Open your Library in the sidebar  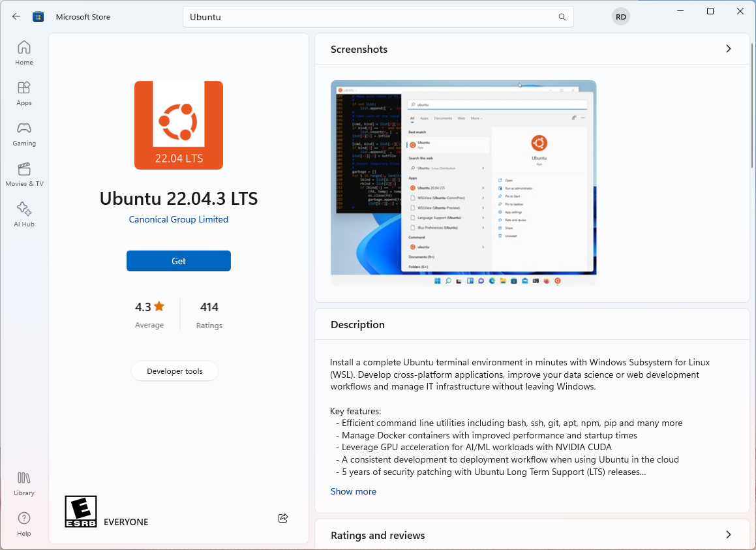pyautogui.click(x=23, y=483)
